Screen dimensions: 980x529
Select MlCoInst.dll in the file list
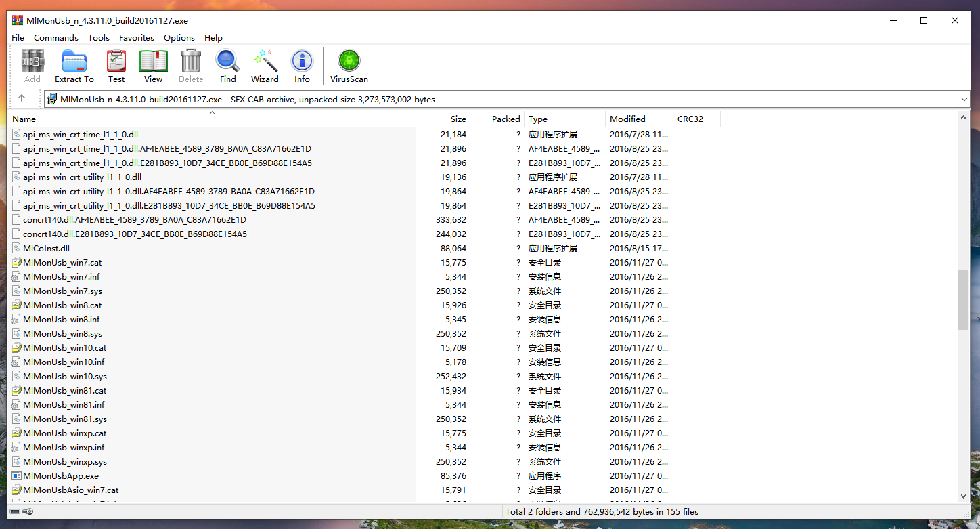46,249
